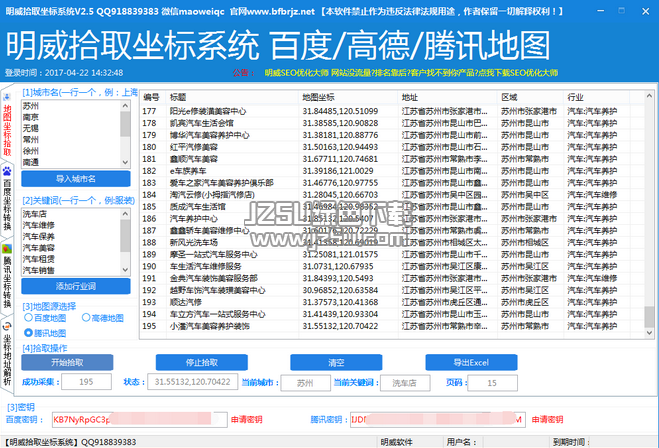Screen dimensions: 659x448
Task: Click the 当前关键词 field
Action: (x=405, y=383)
